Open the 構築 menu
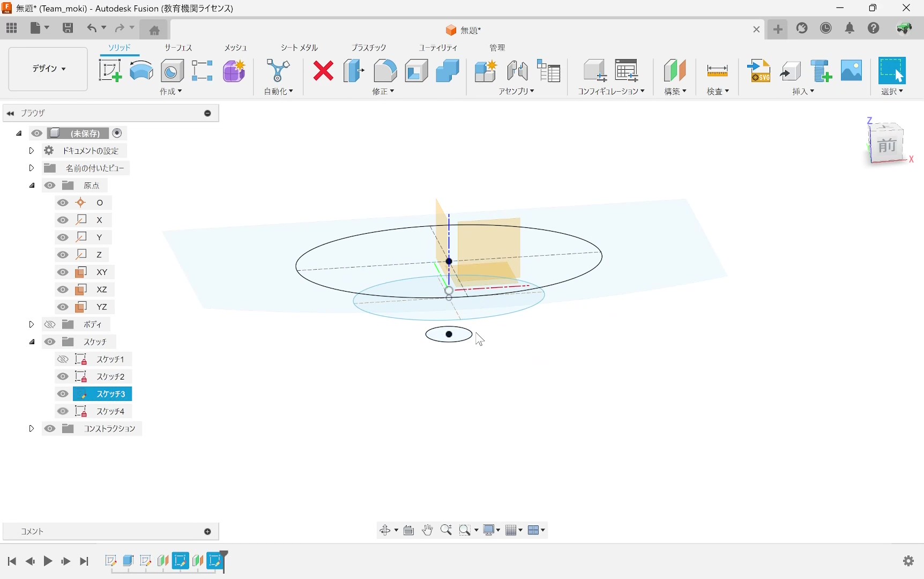This screenshot has width=924, height=579. [x=675, y=92]
